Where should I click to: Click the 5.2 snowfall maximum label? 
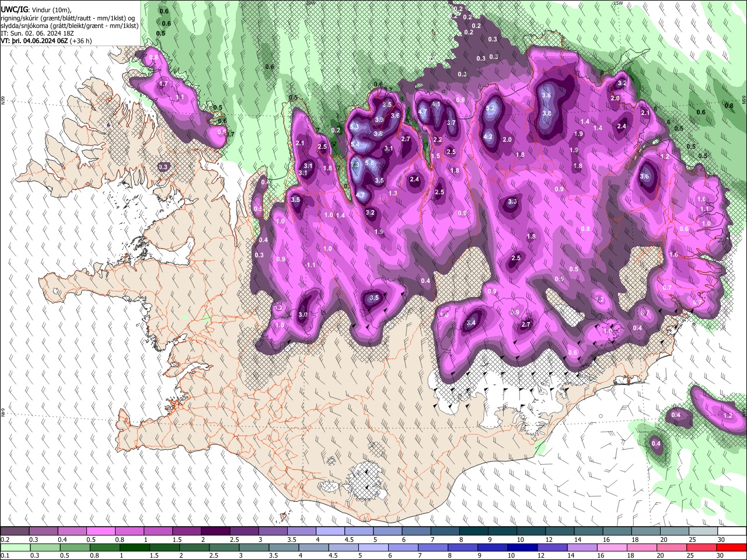490,108
